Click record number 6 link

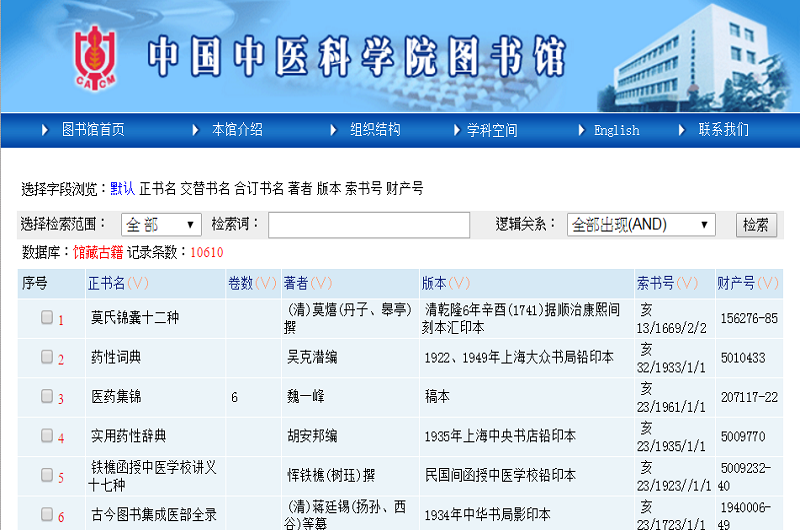[x=61, y=517]
